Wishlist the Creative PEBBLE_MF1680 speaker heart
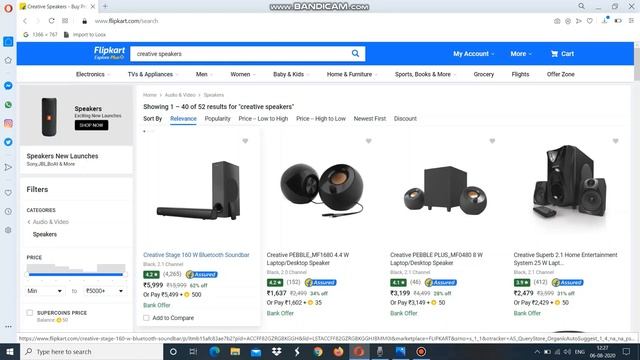 (x=369, y=141)
